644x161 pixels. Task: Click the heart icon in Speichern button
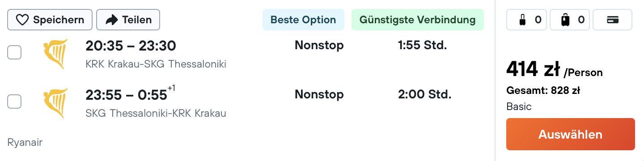pos(22,20)
